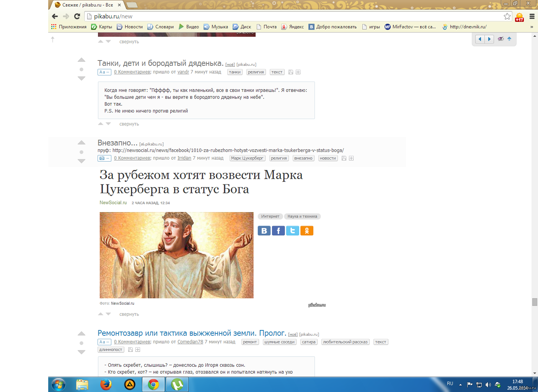Go to previous post with the navigator's left arrow

(480, 39)
